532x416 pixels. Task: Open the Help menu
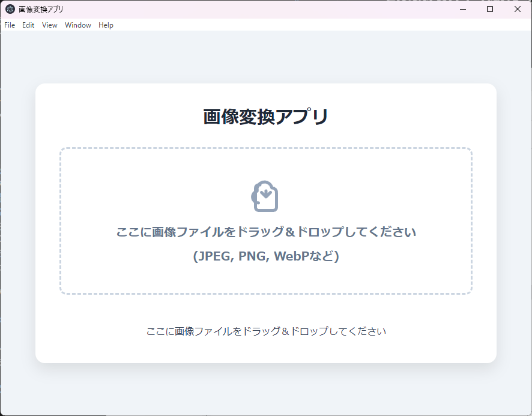(106, 25)
